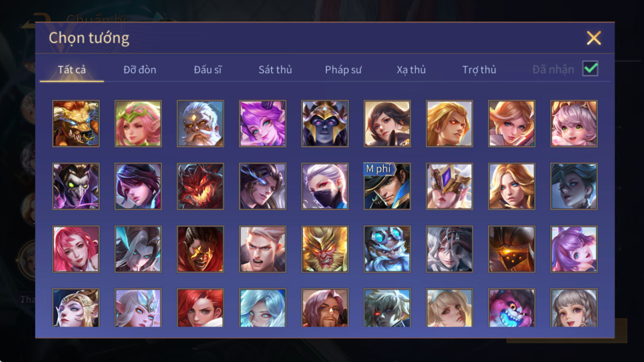Select the free-trial hero labeled M phí
Image resolution: width=644 pixels, height=362 pixels.
click(x=387, y=186)
